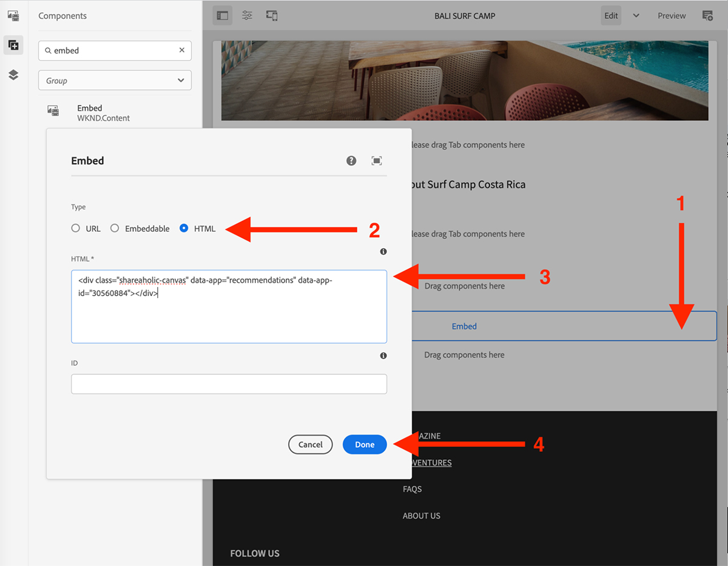This screenshot has width=728, height=566.
Task: Select the Embed placeholder on page
Action: coord(464,326)
